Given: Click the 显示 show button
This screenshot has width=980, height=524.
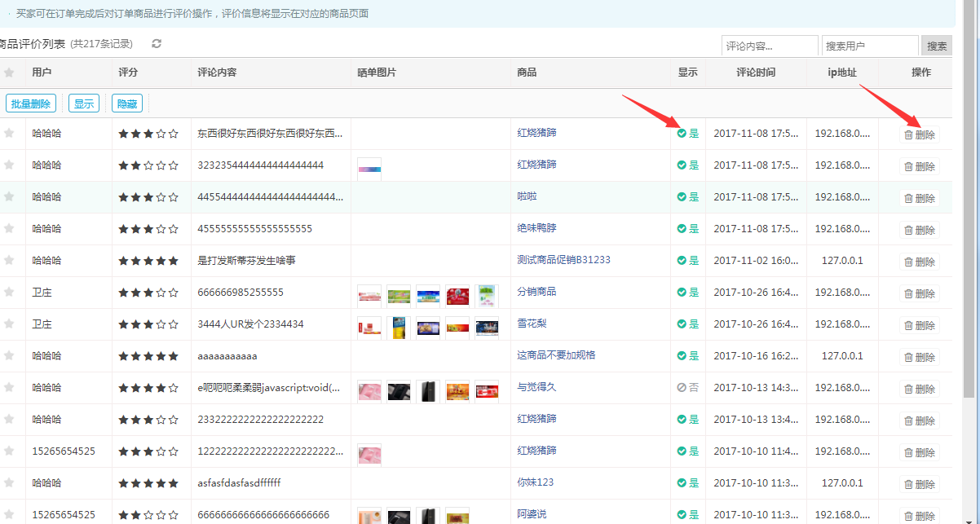Looking at the screenshot, I should (x=83, y=103).
